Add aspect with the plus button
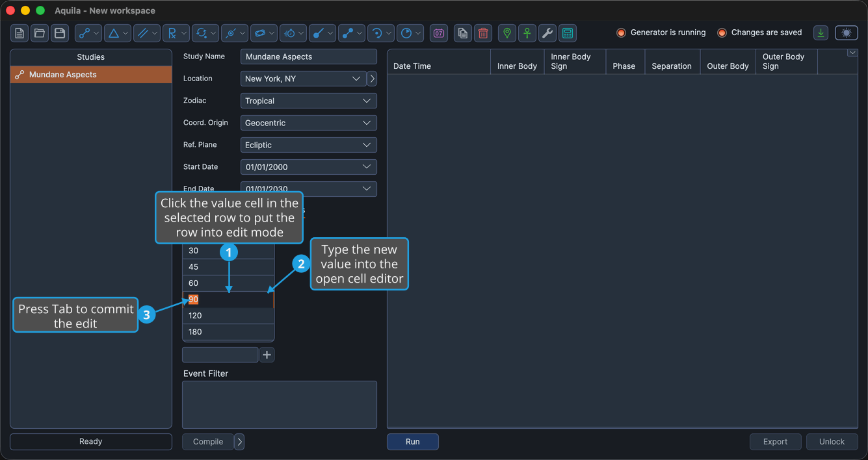 click(x=267, y=355)
